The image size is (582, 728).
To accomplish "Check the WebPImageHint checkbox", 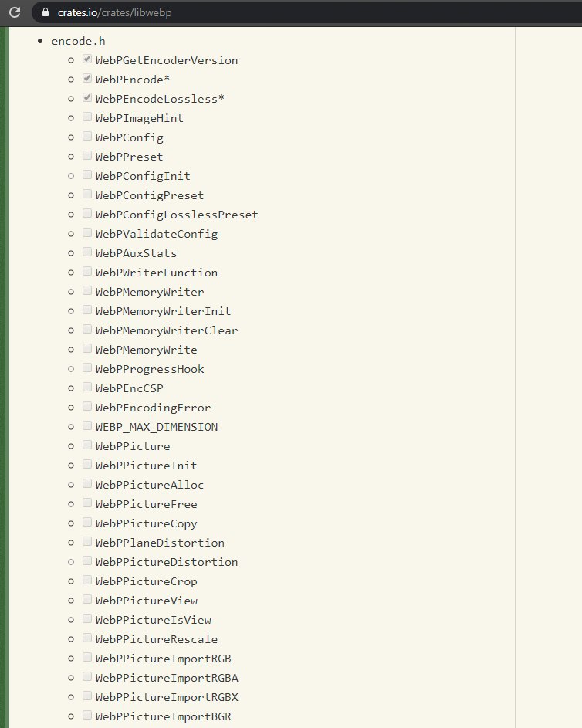I will click(87, 117).
